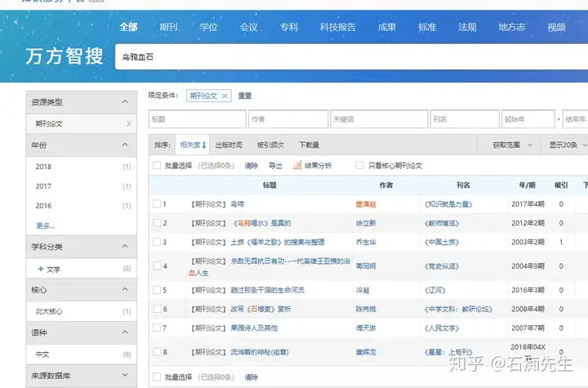Select checkbox for result 3
The height and width of the screenshot is (388, 588).
coord(157,242)
